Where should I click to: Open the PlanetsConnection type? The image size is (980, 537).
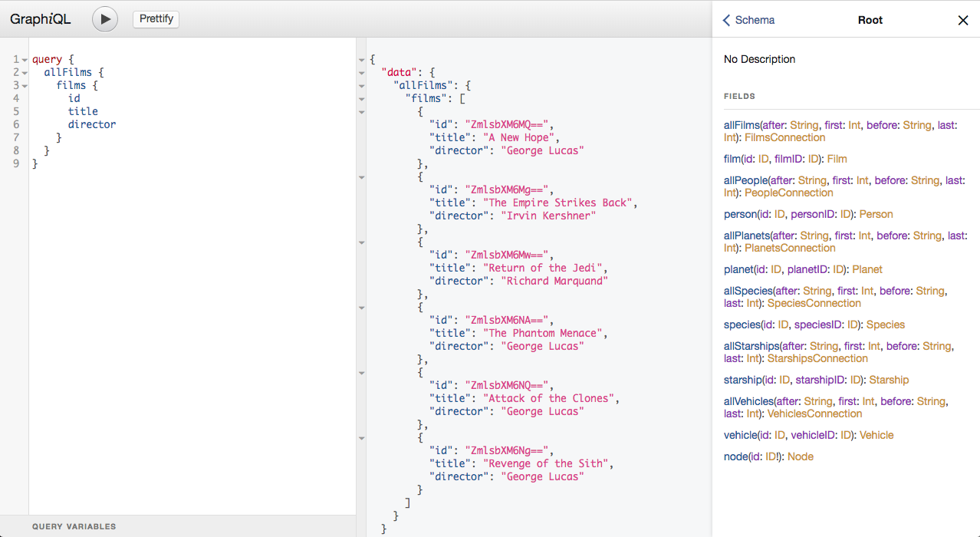[790, 248]
